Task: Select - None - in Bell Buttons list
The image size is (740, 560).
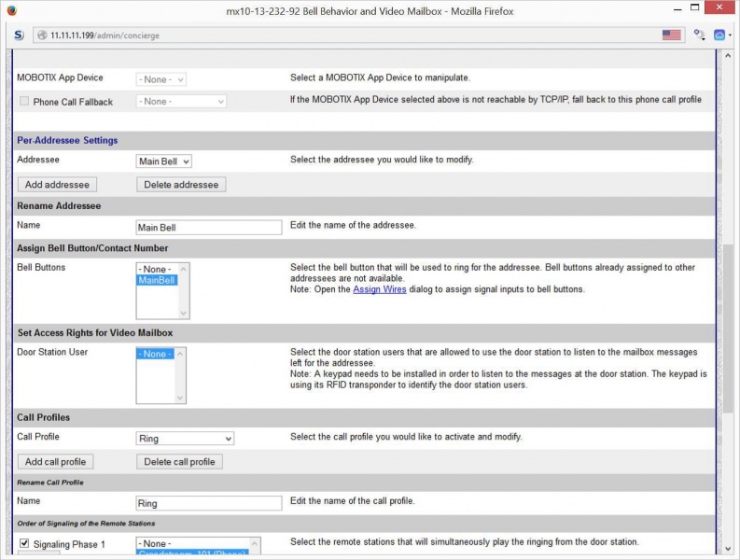Action: 157,269
